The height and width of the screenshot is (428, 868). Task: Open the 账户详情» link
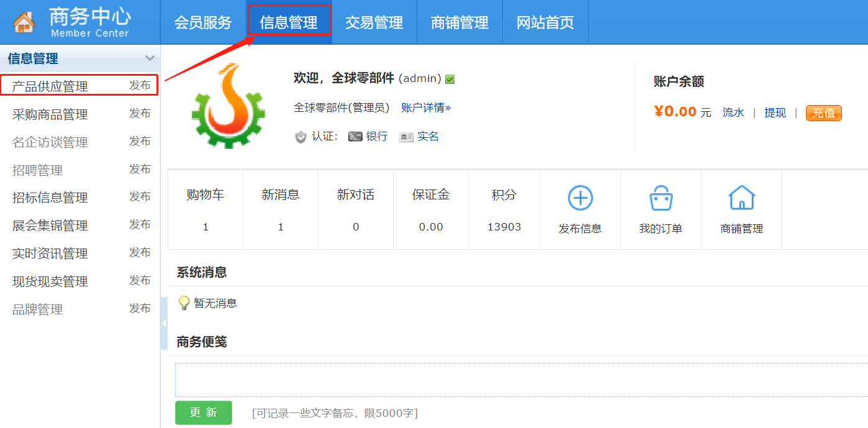point(426,108)
